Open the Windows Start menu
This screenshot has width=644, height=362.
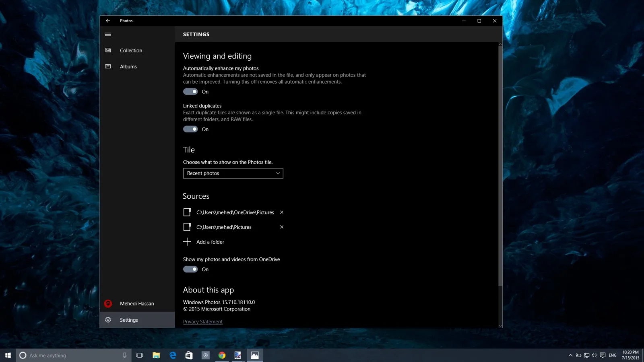click(x=8, y=355)
